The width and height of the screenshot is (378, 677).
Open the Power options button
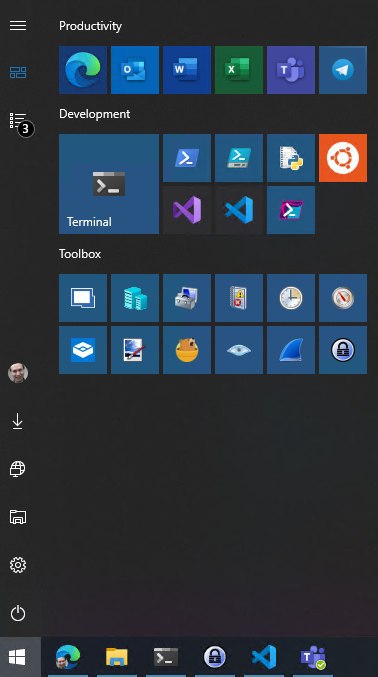[x=18, y=614]
